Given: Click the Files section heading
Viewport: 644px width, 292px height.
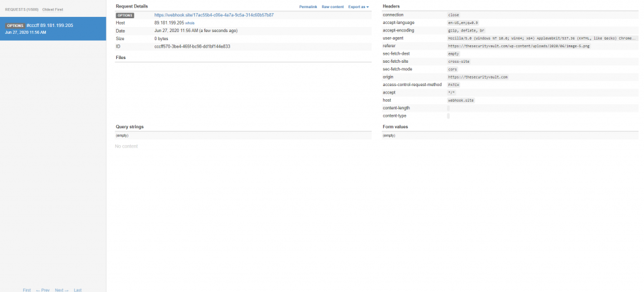Looking at the screenshot, I should [121, 57].
